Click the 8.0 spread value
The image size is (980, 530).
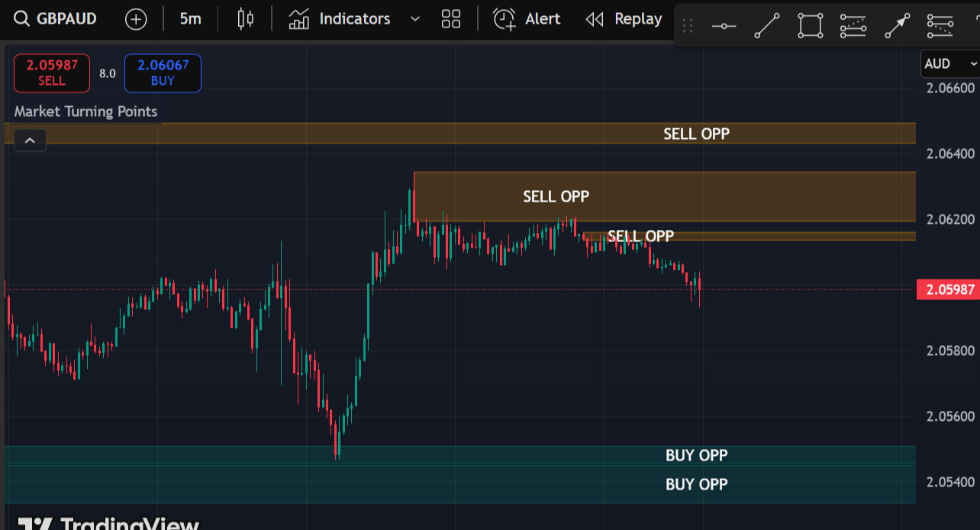[x=108, y=74]
